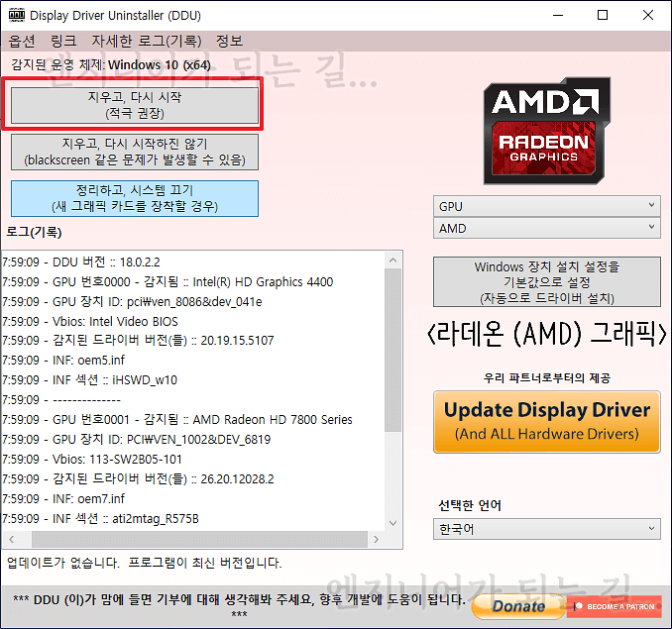This screenshot has width=672, height=629.
Task: Click log horizontal scroll left arrow
Action: (12, 539)
